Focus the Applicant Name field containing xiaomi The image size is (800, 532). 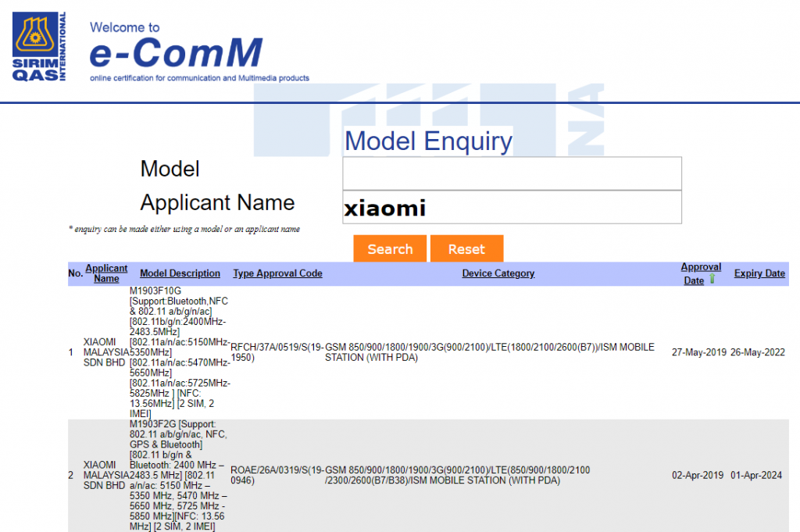pos(512,207)
